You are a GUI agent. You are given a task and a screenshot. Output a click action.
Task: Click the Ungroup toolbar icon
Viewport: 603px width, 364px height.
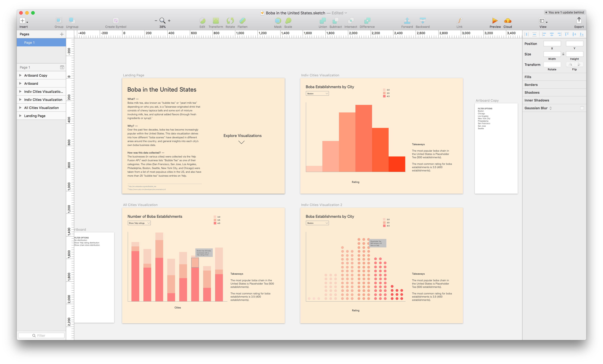pyautogui.click(x=72, y=21)
